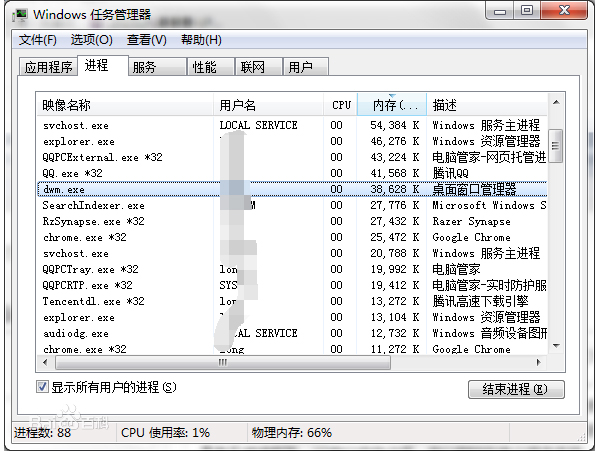Toggle 显示所有用户的进程 checkbox
Image resolution: width=600 pixels, height=451 pixels.
pos(43,387)
